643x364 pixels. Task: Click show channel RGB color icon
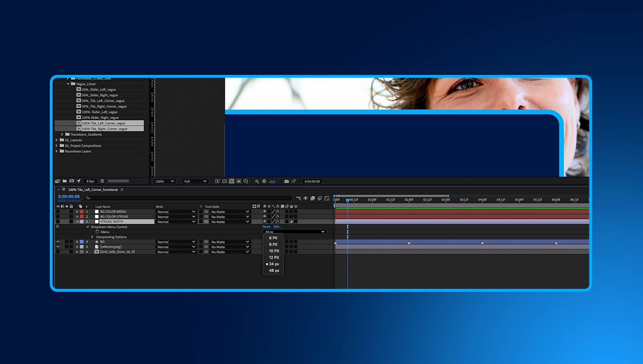coord(257,181)
